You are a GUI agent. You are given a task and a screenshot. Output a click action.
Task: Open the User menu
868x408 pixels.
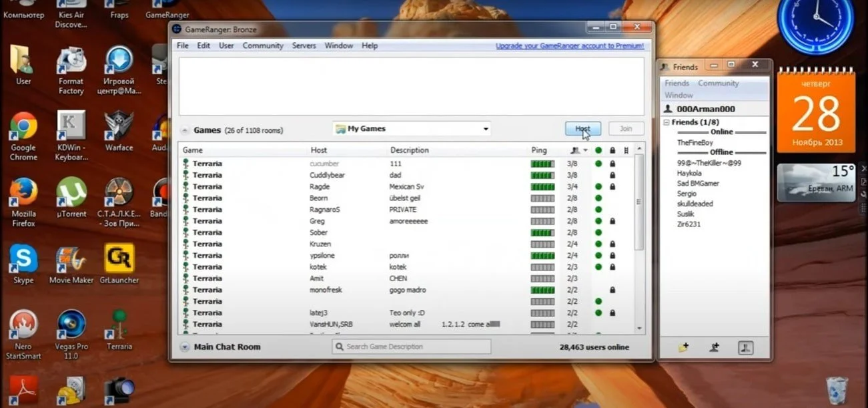tap(226, 45)
